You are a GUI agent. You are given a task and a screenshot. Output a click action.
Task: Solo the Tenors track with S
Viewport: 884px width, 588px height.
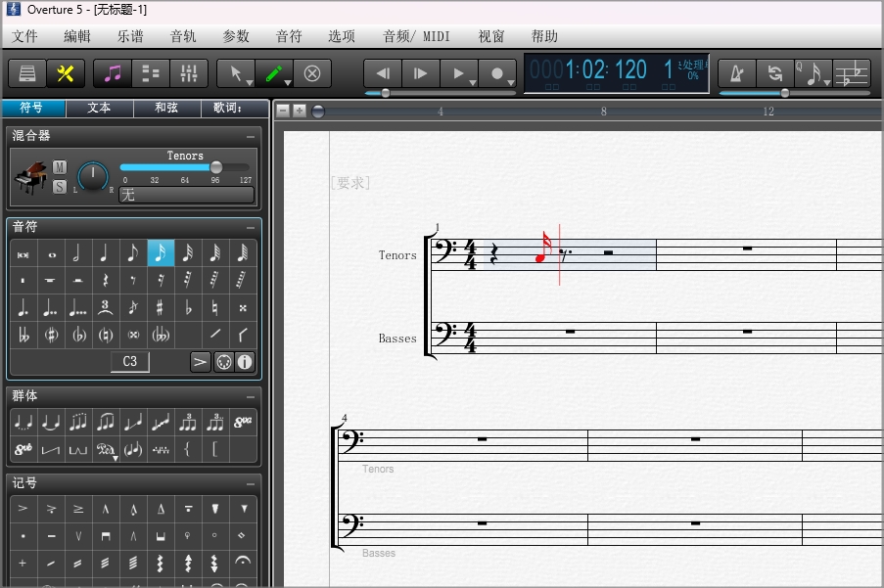coord(60,186)
